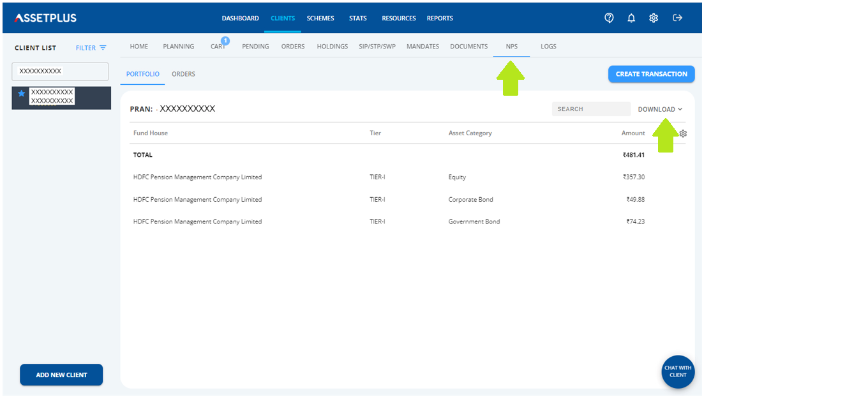868x411 pixels.
Task: Open the help question mark icon
Action: (609, 18)
